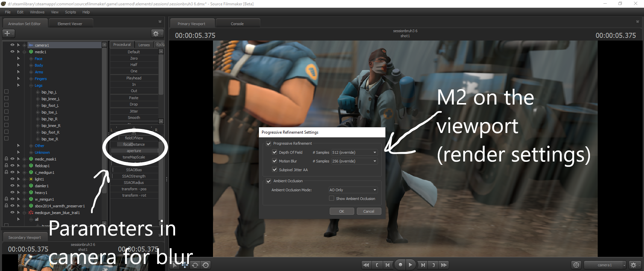Image resolution: width=644 pixels, height=271 pixels.
Task: Open Motion Blur samples dropdown
Action: [x=354, y=161]
